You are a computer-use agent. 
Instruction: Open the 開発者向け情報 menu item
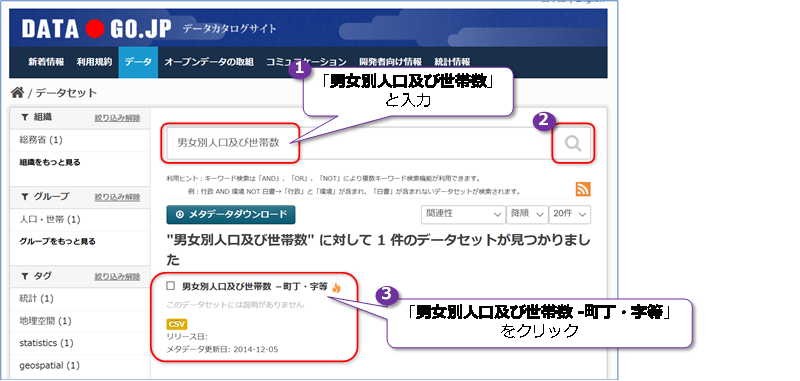click(x=390, y=62)
